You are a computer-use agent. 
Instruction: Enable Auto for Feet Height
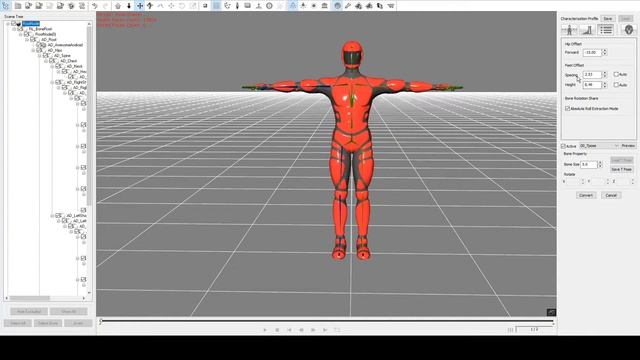click(x=616, y=85)
